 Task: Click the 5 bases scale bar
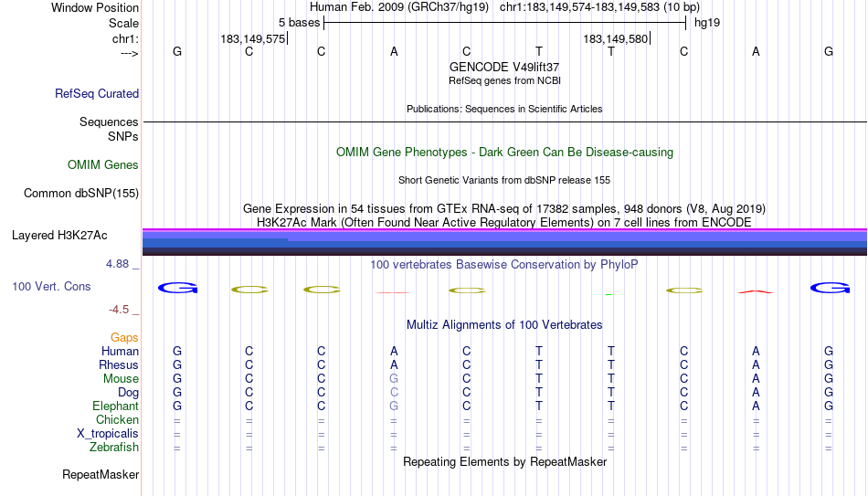click(x=505, y=23)
